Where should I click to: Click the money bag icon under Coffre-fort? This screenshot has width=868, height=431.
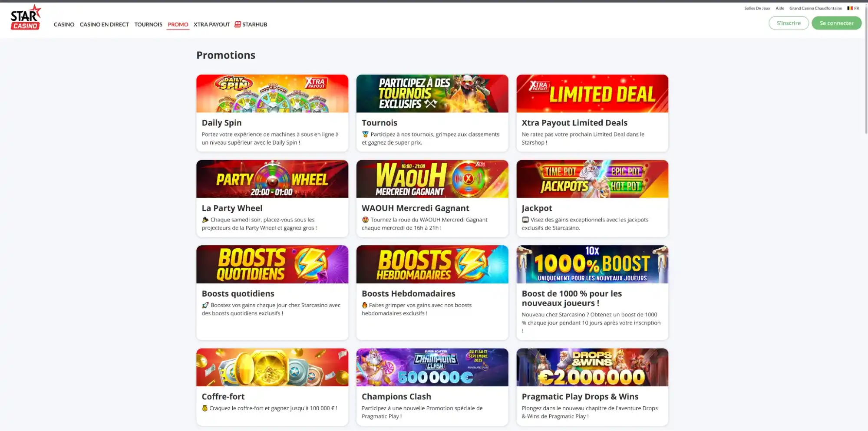pyautogui.click(x=205, y=408)
